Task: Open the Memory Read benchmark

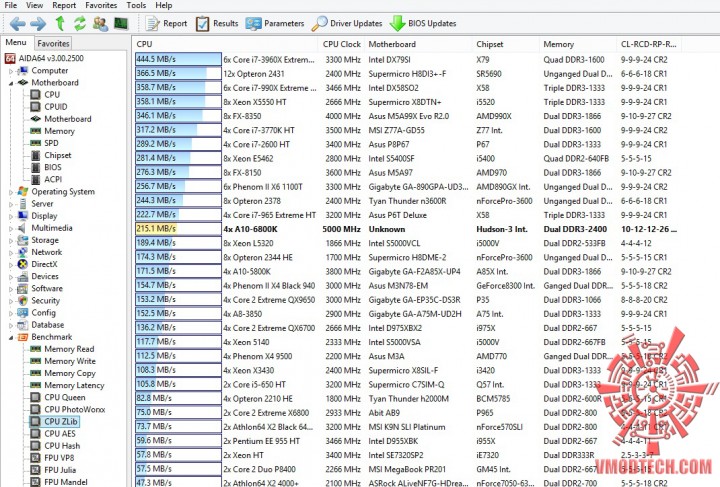Action: click(69, 349)
